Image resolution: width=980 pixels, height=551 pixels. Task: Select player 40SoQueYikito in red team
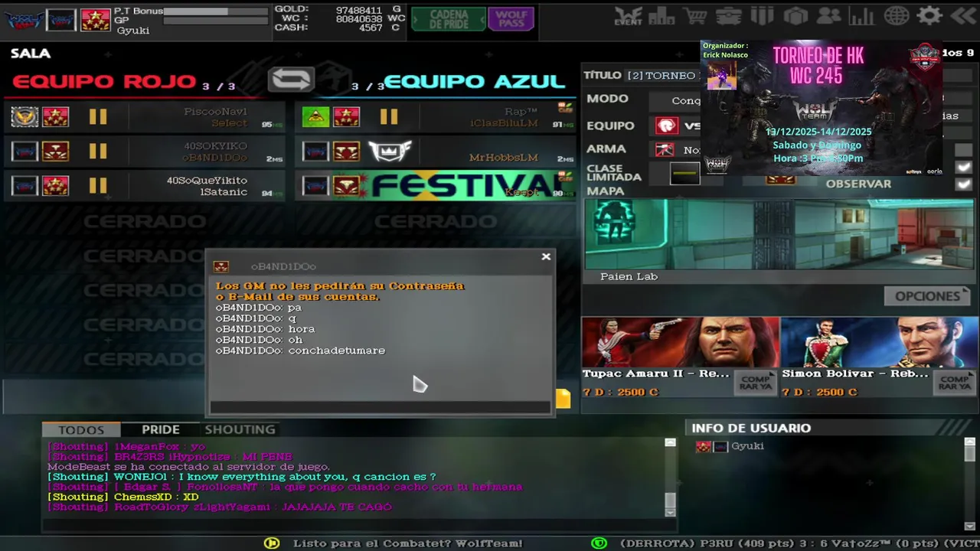[x=145, y=185]
